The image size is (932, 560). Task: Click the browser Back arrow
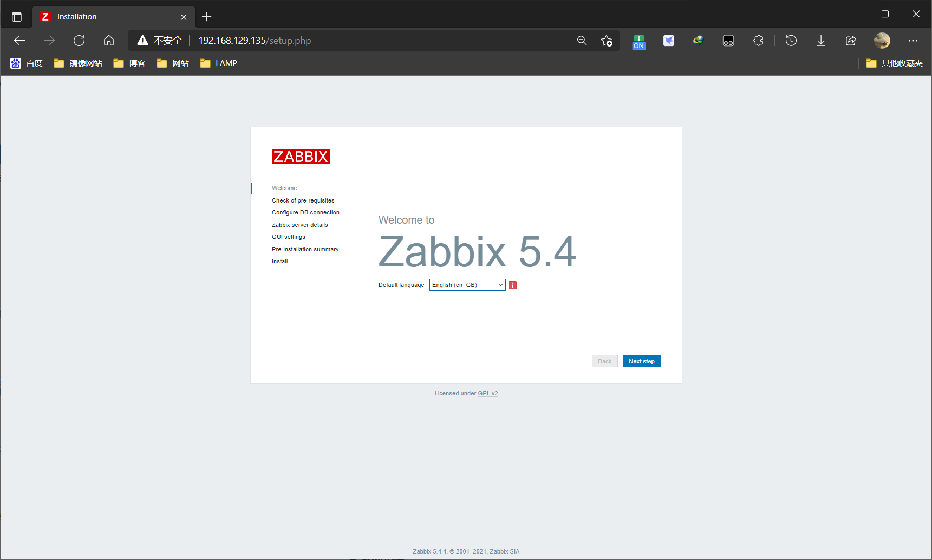19,41
